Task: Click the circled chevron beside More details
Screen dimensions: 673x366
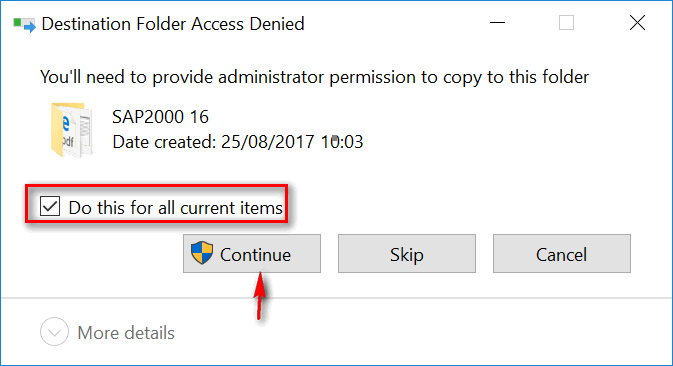Action: [x=55, y=332]
